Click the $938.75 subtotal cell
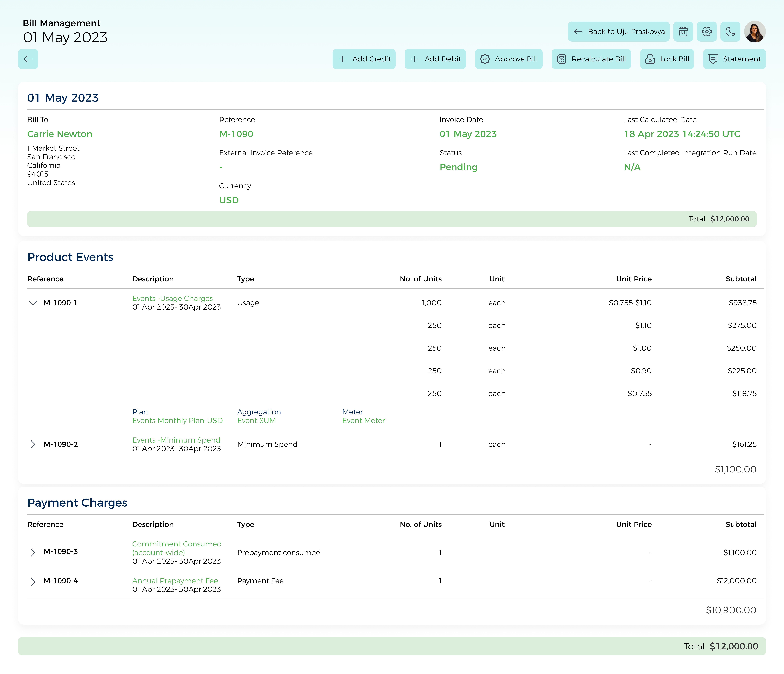 point(743,303)
